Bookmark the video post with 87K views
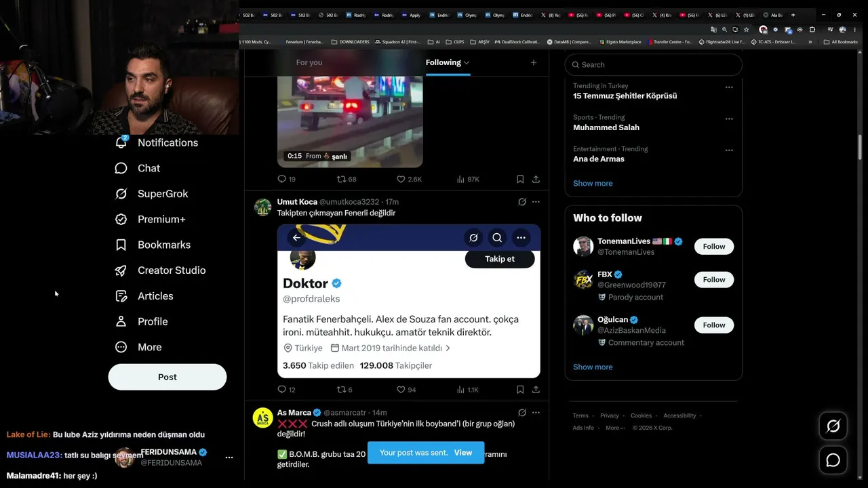Viewport: 868px width, 488px height. coord(520,179)
